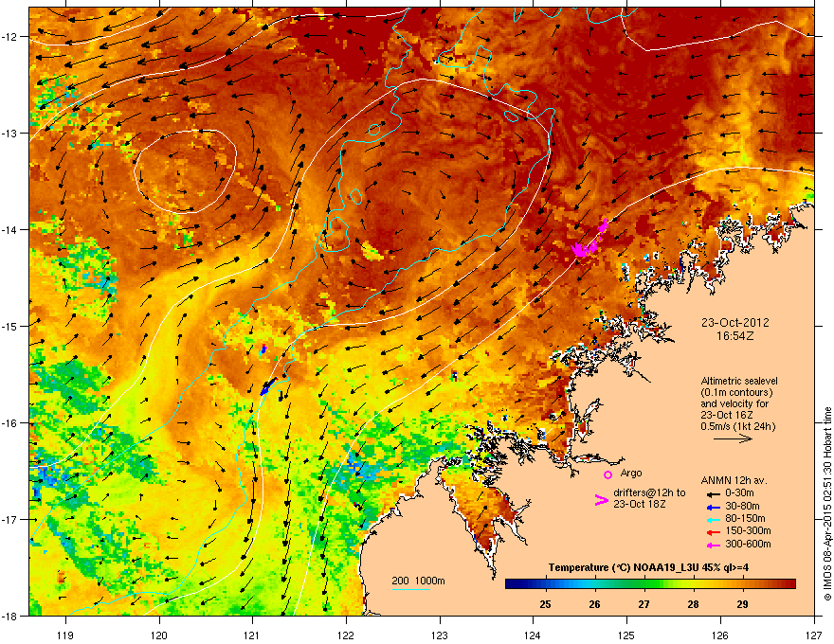
Task: Click the blue ANMN mooring arrow on the map
Action: pos(268,386)
